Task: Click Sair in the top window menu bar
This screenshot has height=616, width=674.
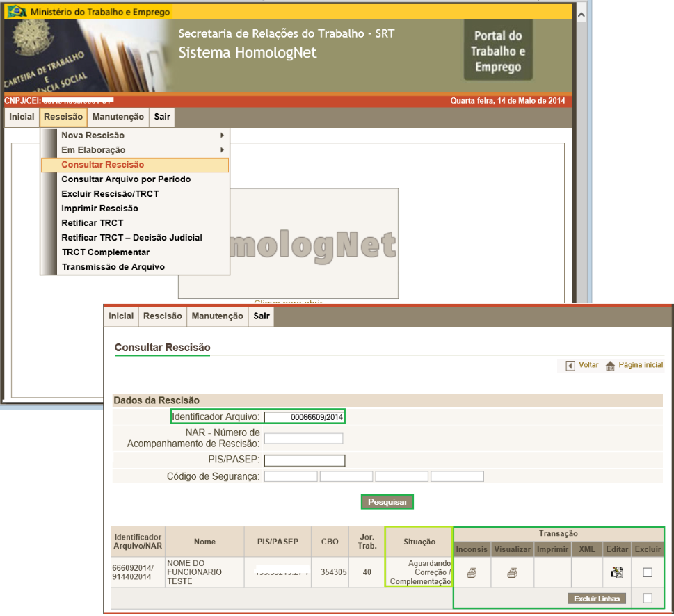Action: (162, 117)
